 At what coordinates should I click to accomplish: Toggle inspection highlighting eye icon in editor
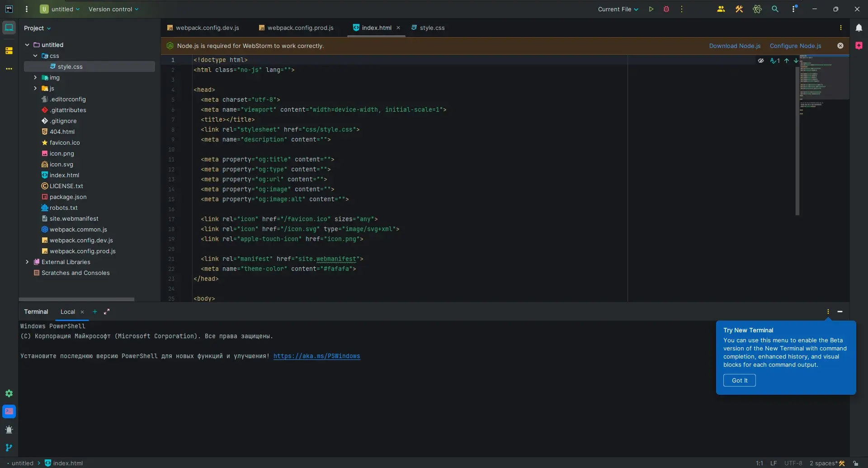pos(761,61)
